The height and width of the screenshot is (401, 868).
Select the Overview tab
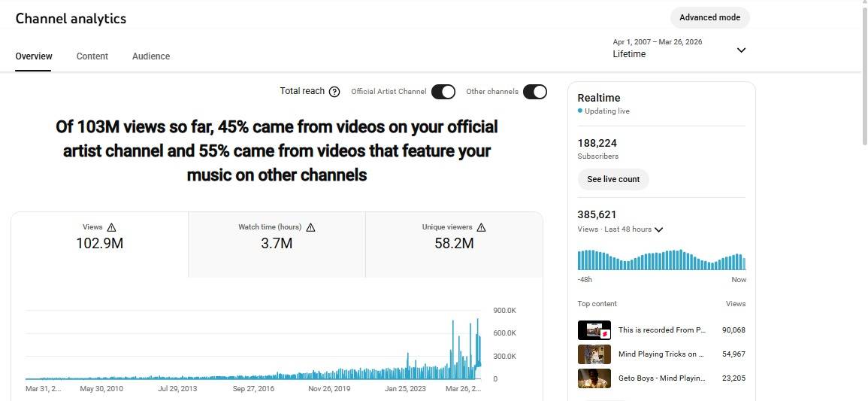coord(34,56)
